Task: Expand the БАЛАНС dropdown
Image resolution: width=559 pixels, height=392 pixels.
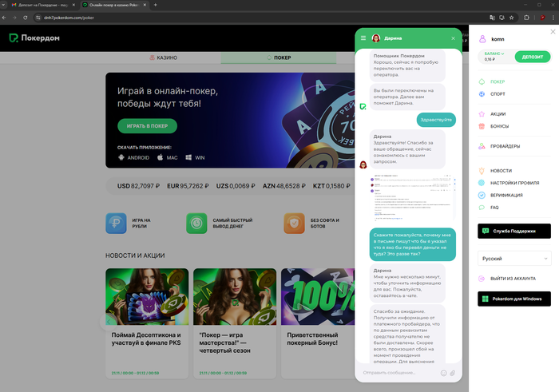Action: (494, 53)
